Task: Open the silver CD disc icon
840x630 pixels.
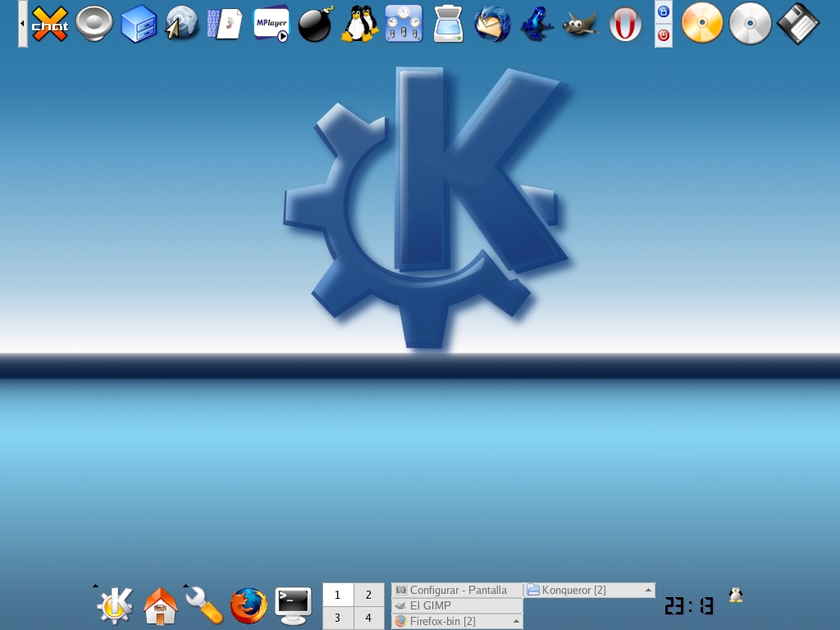Action: click(750, 24)
